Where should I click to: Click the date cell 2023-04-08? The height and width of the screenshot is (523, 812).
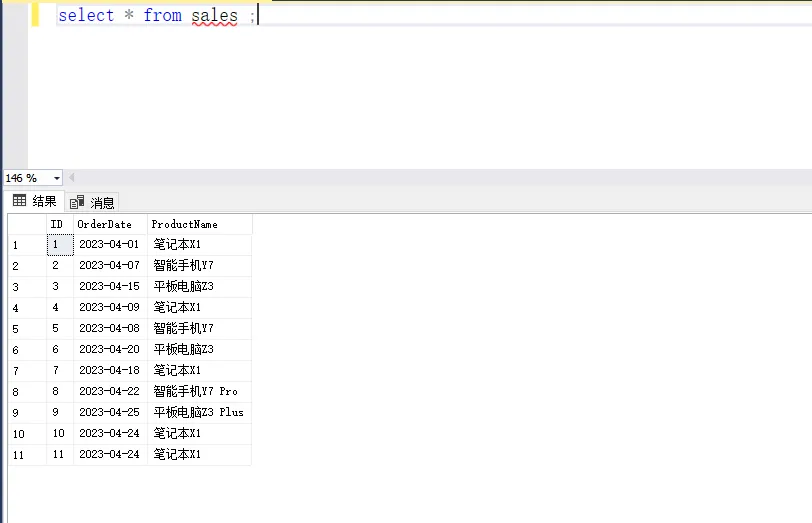tap(110, 328)
